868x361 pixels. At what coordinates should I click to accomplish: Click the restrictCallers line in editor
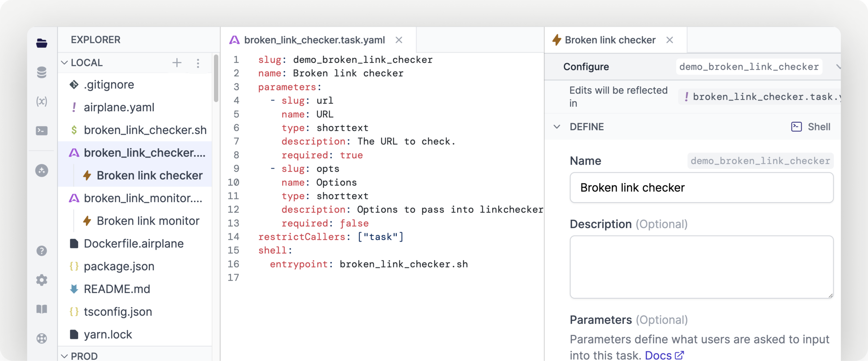pyautogui.click(x=331, y=237)
